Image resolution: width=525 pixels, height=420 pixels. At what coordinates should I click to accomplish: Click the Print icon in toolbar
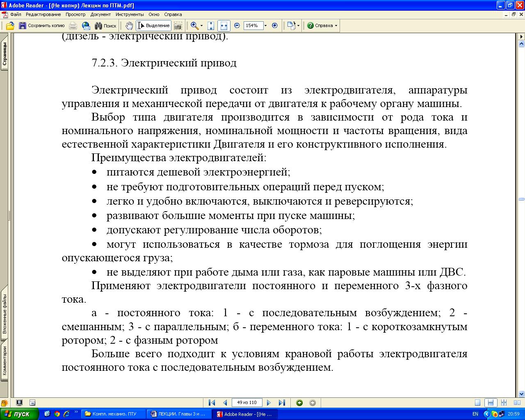tap(73, 25)
